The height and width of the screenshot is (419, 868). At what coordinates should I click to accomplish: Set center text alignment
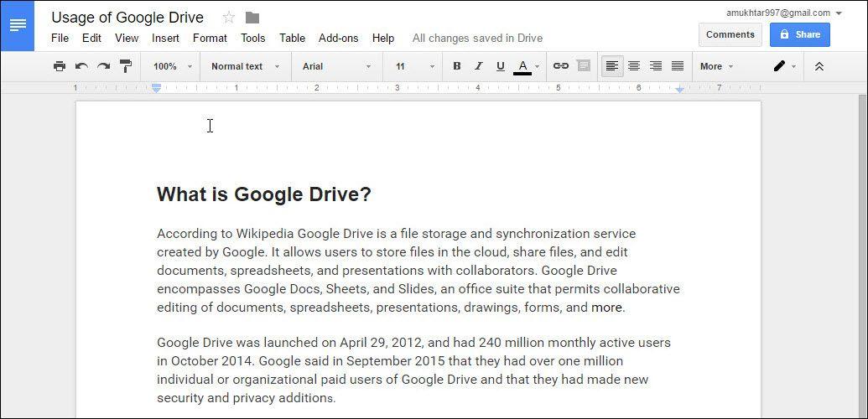click(x=634, y=66)
